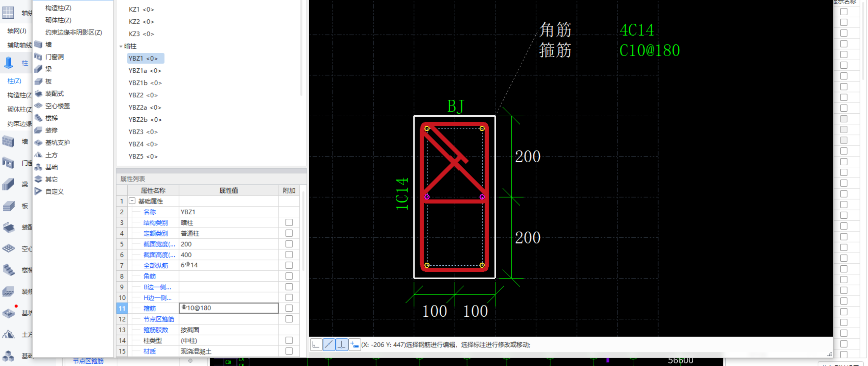Click the 墙 icon in the popup list
Screen dimensions: 868x366
[x=38, y=45]
